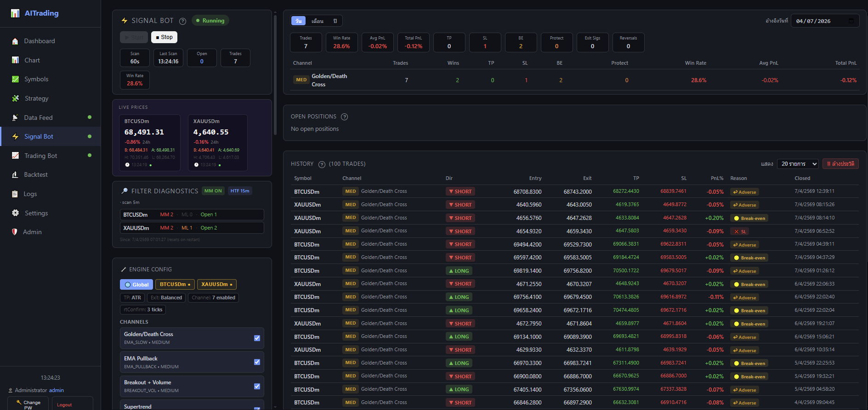Select the เดือน (month) period tab
Screen dimensions: 868x410
click(318, 21)
